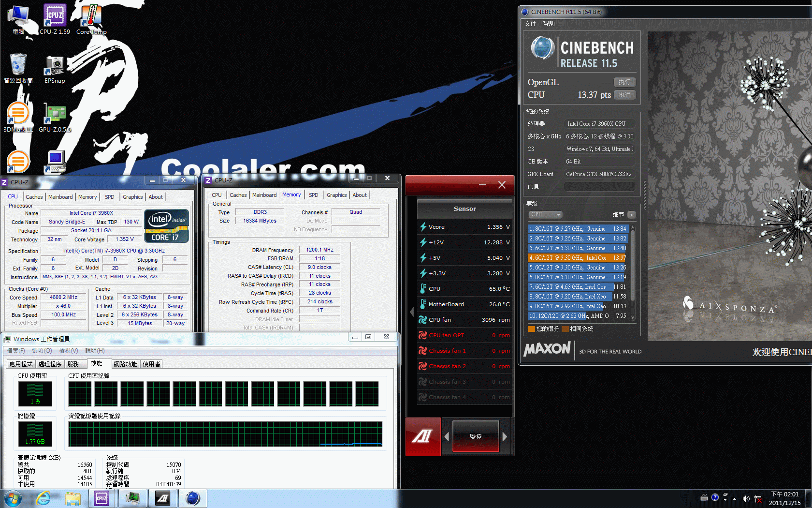Switch to SPD tab in Memory CPU-Z window

pos(314,195)
